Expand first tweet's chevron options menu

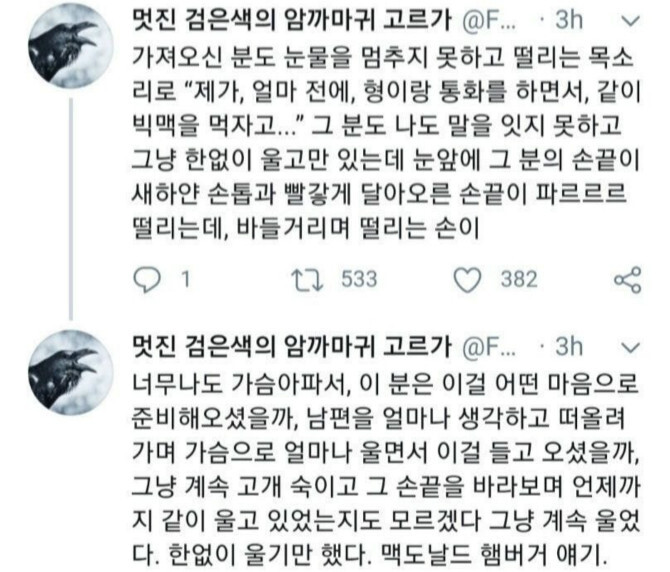pos(630,21)
